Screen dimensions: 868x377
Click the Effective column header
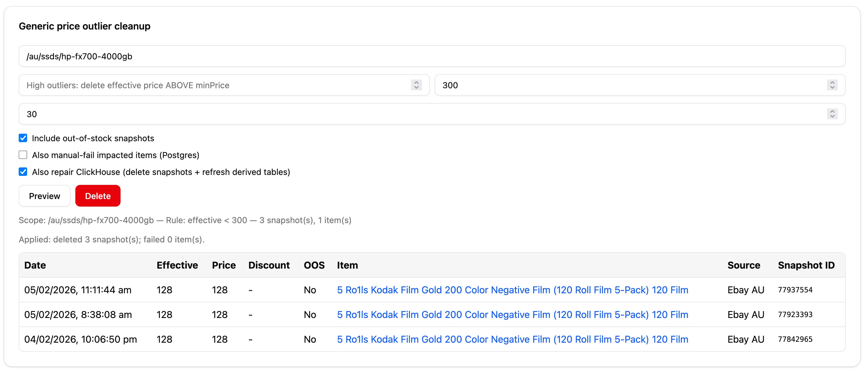[177, 265]
